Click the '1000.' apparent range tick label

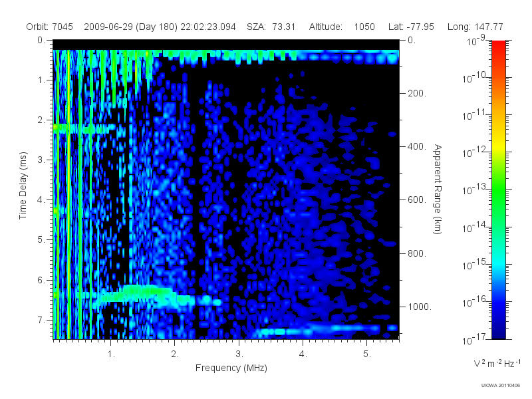[x=420, y=307]
